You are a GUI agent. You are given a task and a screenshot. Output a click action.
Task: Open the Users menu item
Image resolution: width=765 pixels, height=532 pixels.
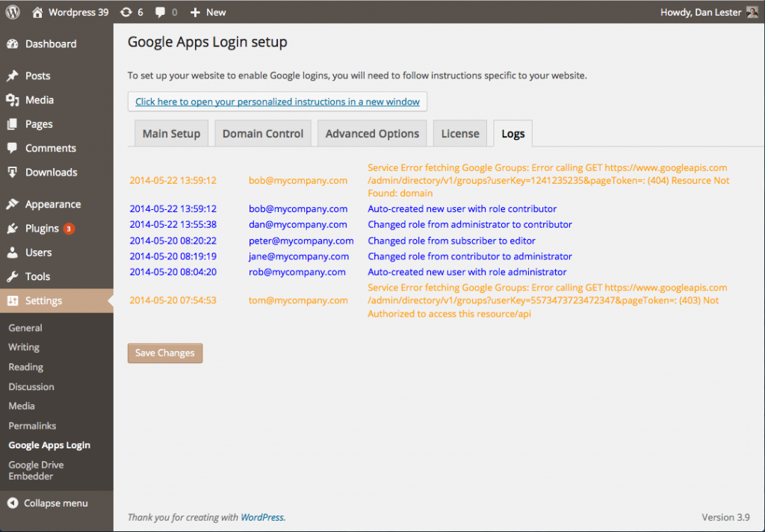[57, 253]
